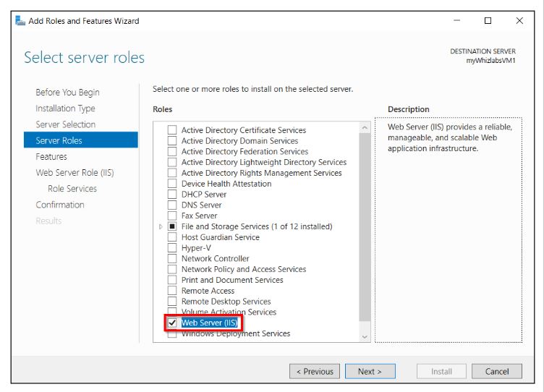The image size is (544, 392).
Task: Check Device Health Attestation role
Action: pos(172,184)
